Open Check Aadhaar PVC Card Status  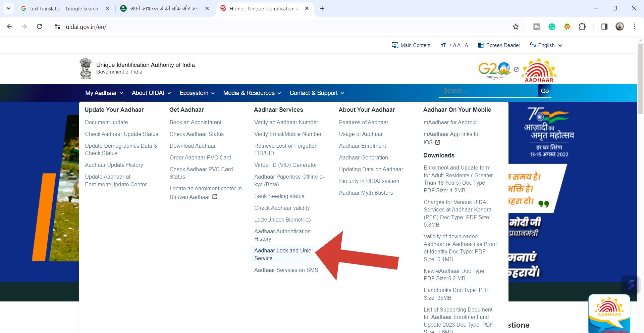coord(201,173)
